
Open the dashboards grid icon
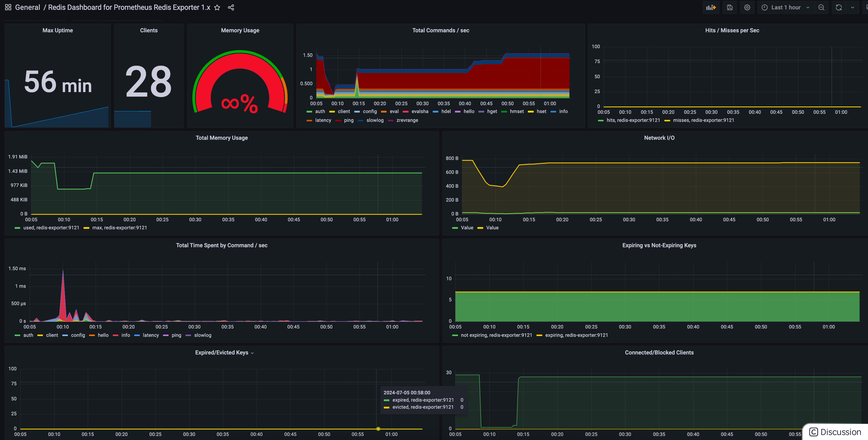click(8, 7)
